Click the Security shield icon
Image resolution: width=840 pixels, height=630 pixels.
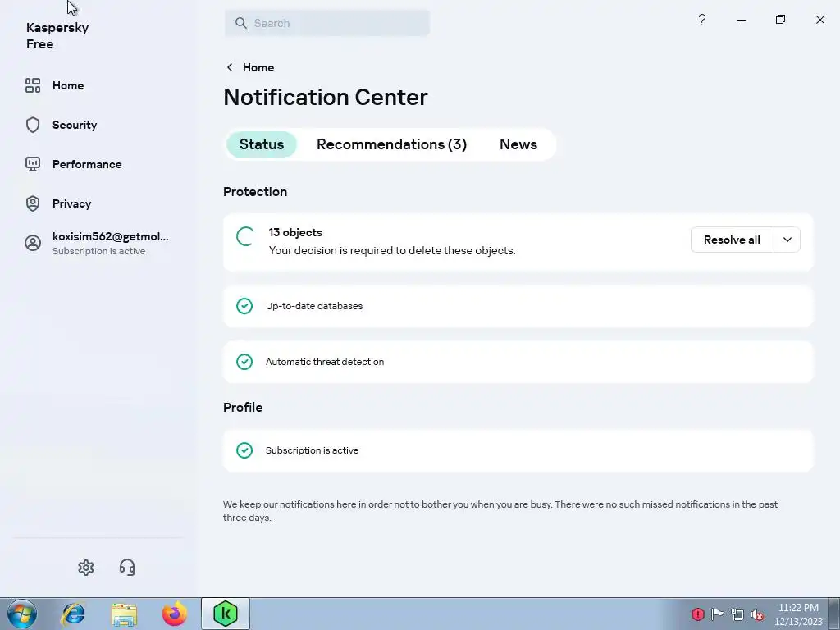(33, 125)
